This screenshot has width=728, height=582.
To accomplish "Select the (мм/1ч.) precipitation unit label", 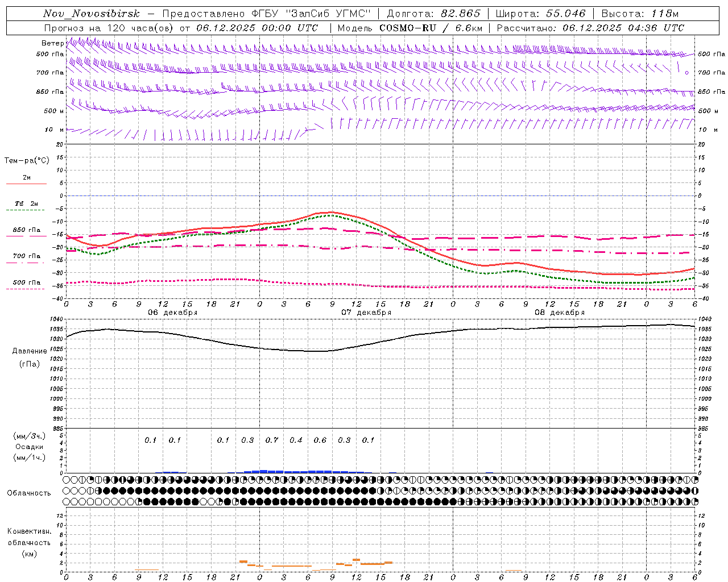I will pyautogui.click(x=29, y=457).
